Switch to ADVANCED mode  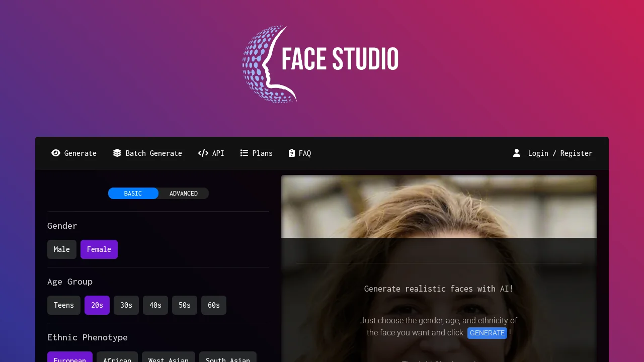point(183,193)
